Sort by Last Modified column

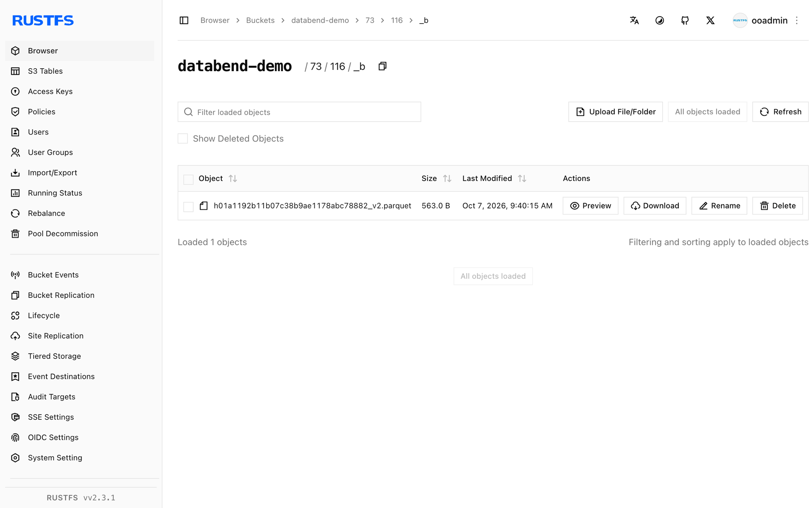click(522, 178)
